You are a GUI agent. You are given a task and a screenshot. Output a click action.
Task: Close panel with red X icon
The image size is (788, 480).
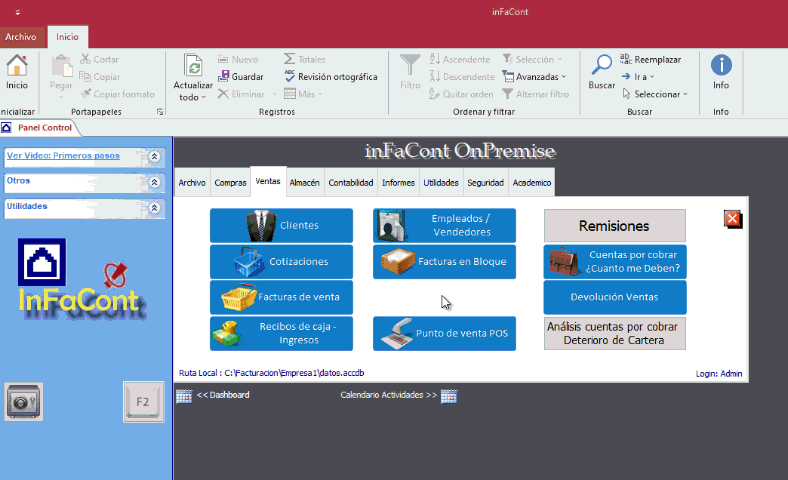click(733, 219)
